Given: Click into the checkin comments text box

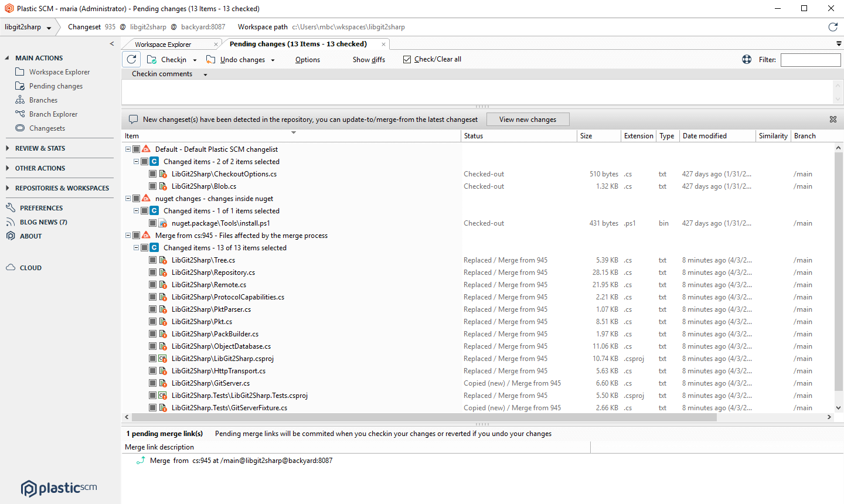Looking at the screenshot, I should click(x=478, y=92).
